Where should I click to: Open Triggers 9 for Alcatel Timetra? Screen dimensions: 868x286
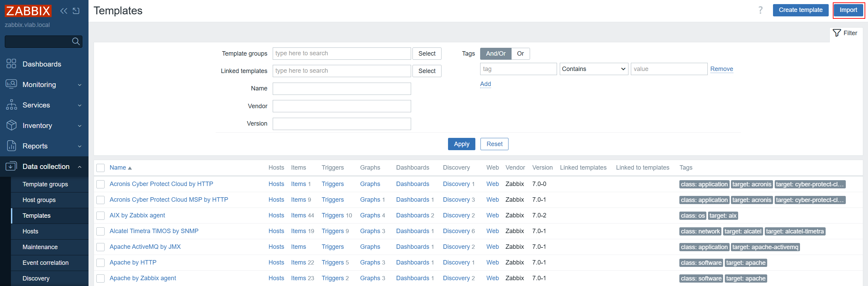[335, 231]
